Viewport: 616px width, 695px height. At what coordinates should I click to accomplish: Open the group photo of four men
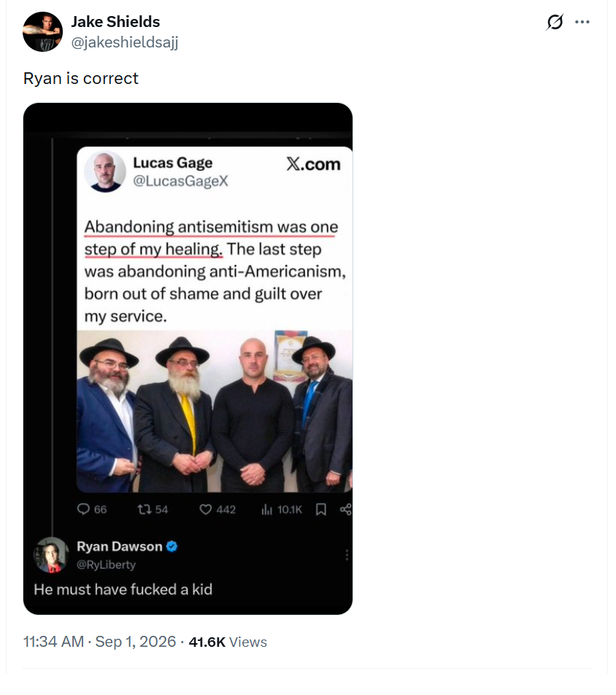(x=215, y=411)
